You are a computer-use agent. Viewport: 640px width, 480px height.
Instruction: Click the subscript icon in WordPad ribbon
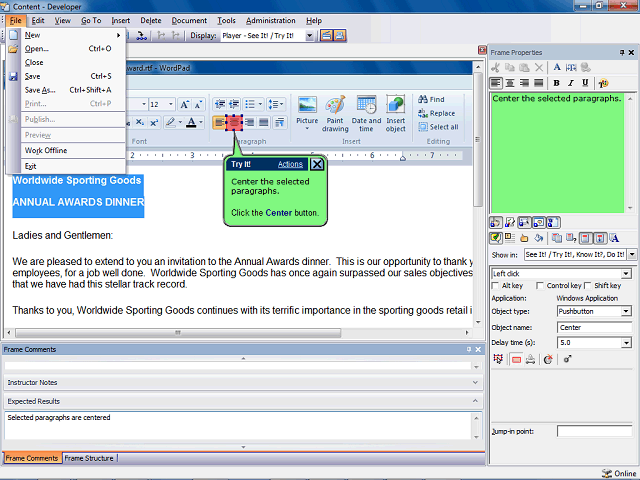coord(140,122)
